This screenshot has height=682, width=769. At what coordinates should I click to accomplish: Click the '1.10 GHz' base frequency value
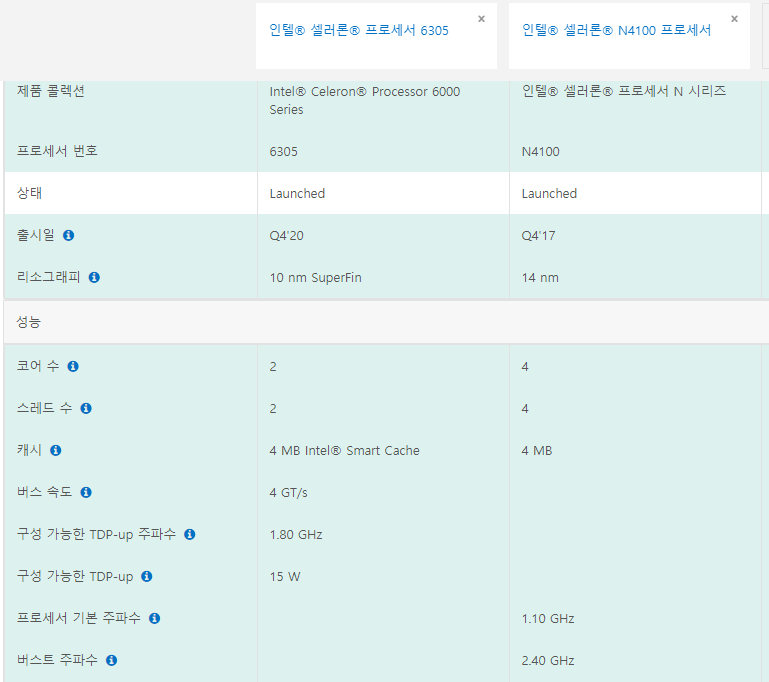548,619
